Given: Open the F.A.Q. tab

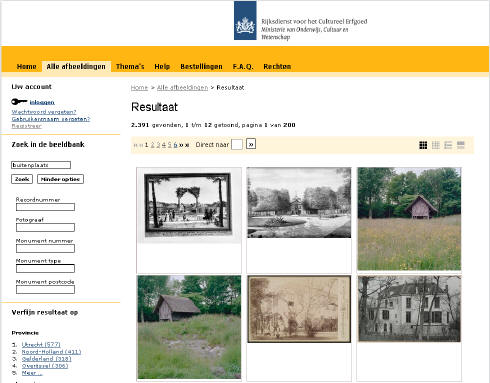Looking at the screenshot, I should [x=243, y=66].
